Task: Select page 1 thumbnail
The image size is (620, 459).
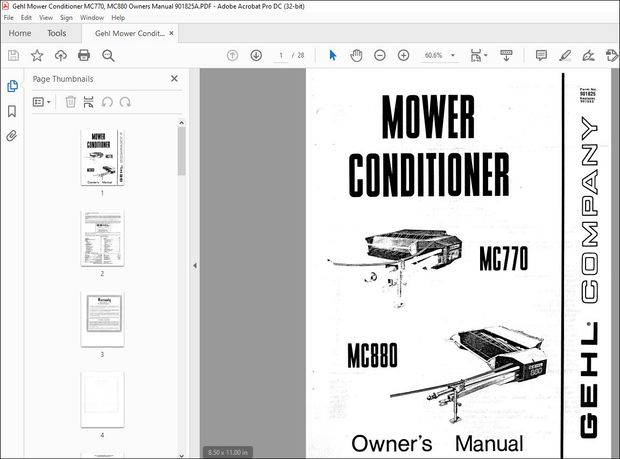Action: 102,157
